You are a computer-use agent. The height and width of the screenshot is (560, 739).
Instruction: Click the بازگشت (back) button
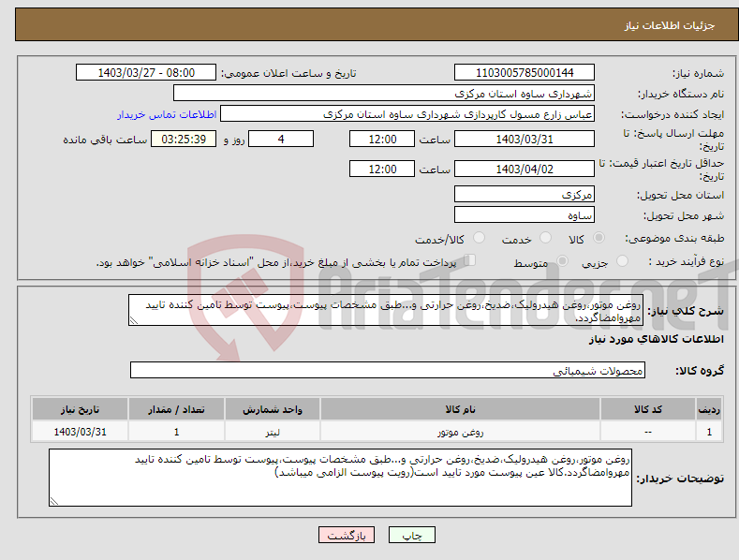tap(347, 535)
